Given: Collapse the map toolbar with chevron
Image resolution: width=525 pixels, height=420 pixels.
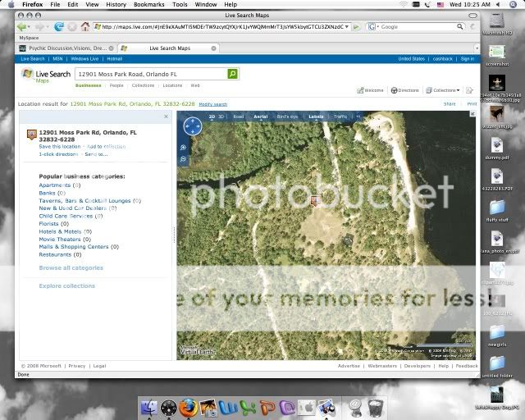Looking at the screenshot, I should point(358,116).
